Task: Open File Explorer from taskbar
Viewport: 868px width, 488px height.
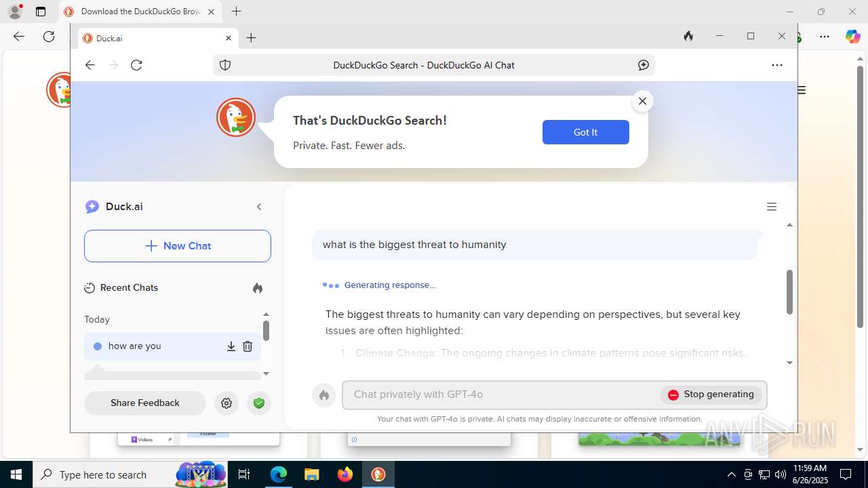Action: [311, 474]
